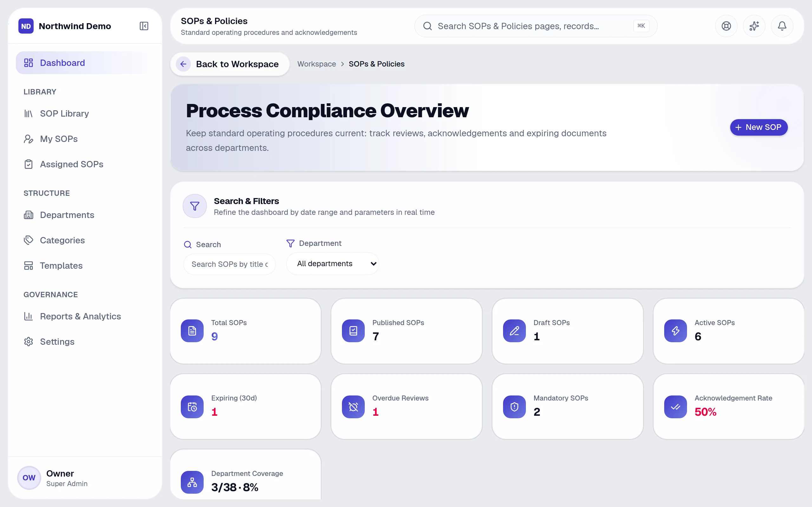Viewport: 812px width, 507px height.
Task: Click the Department Coverage network icon
Action: click(x=192, y=482)
